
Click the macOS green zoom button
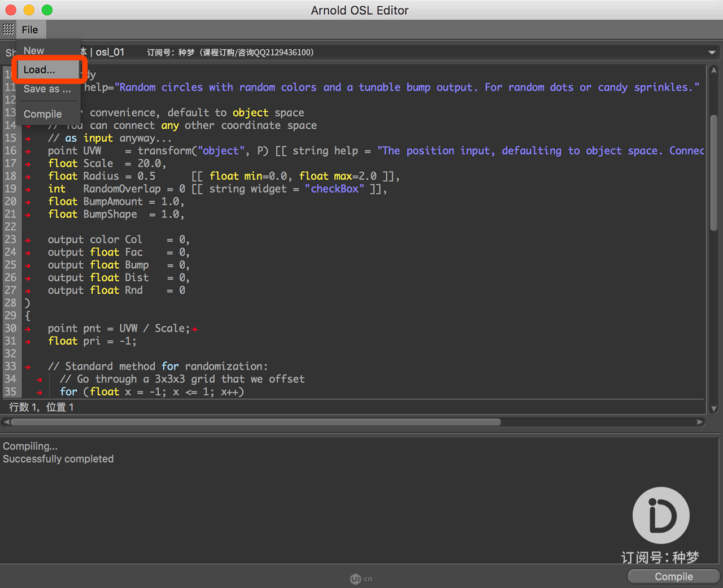[47, 10]
